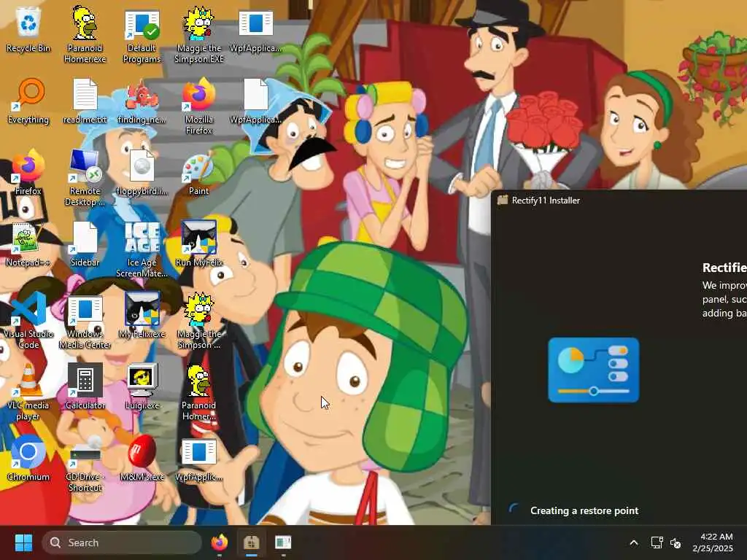Viewport: 747px width, 560px height.
Task: Open network status tray icon
Action: [x=657, y=542]
